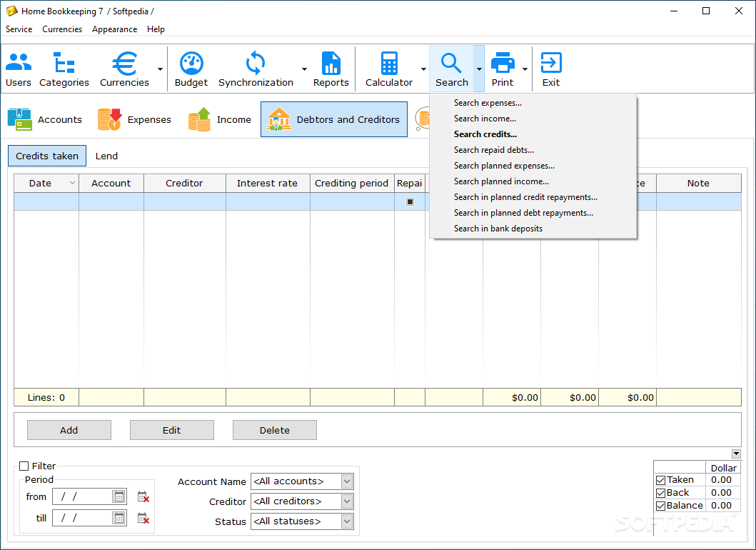Viewport: 756px width, 550px height.
Task: Choose Search repaid debts... entry
Action: coord(533,150)
